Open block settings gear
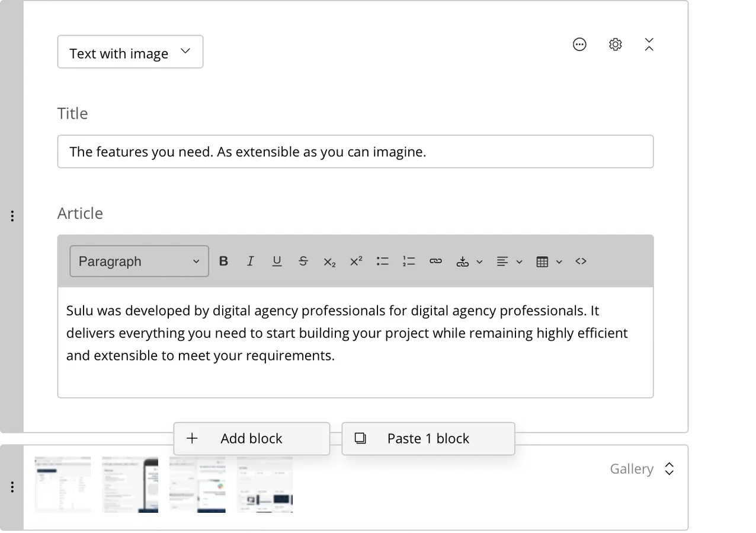The image size is (756, 533). pyautogui.click(x=615, y=44)
